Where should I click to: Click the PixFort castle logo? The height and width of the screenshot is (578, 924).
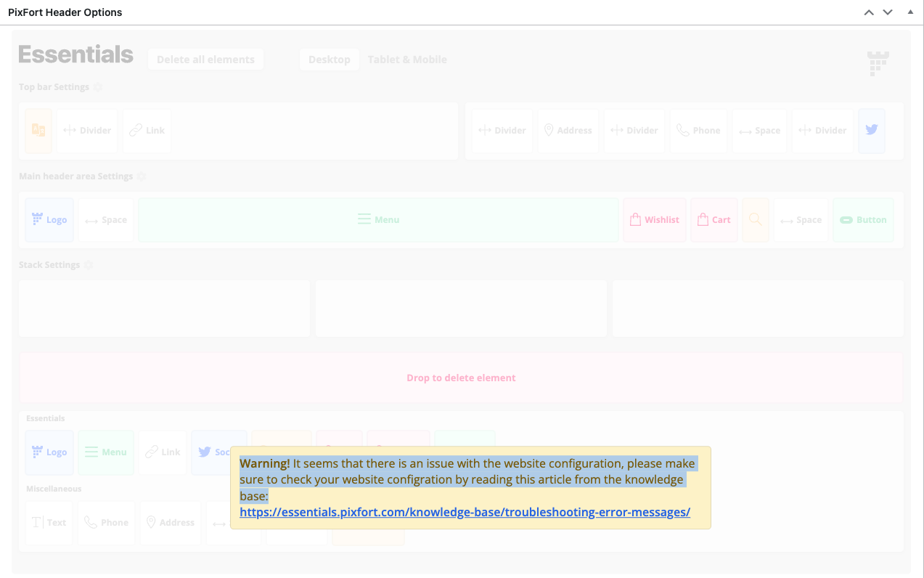878,64
